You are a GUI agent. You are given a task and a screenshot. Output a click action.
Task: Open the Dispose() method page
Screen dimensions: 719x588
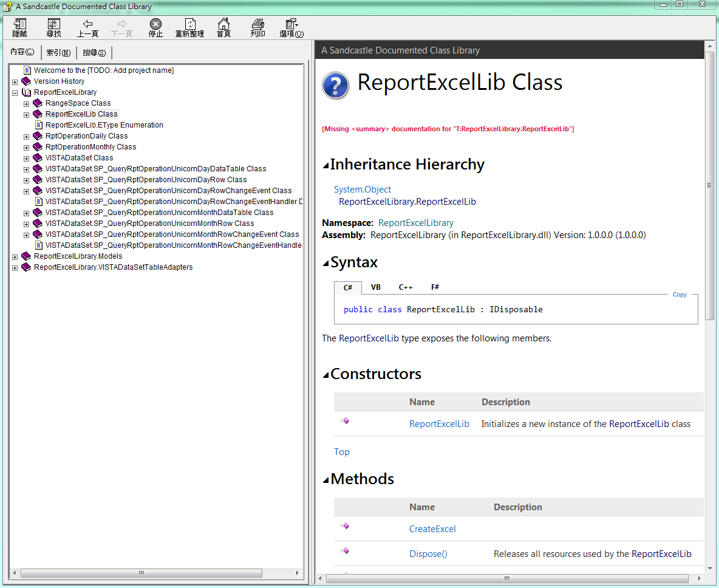click(x=428, y=553)
